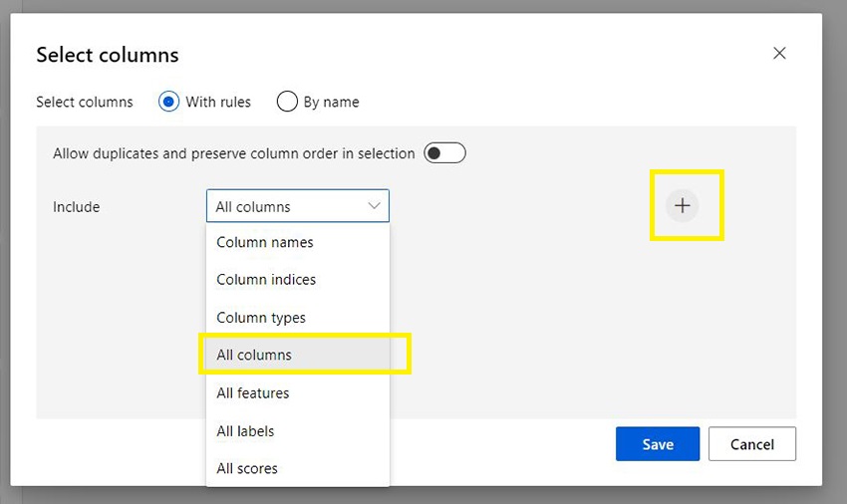Image resolution: width=847 pixels, height=504 pixels.
Task: Select All scores from the dropdown
Action: (x=247, y=468)
